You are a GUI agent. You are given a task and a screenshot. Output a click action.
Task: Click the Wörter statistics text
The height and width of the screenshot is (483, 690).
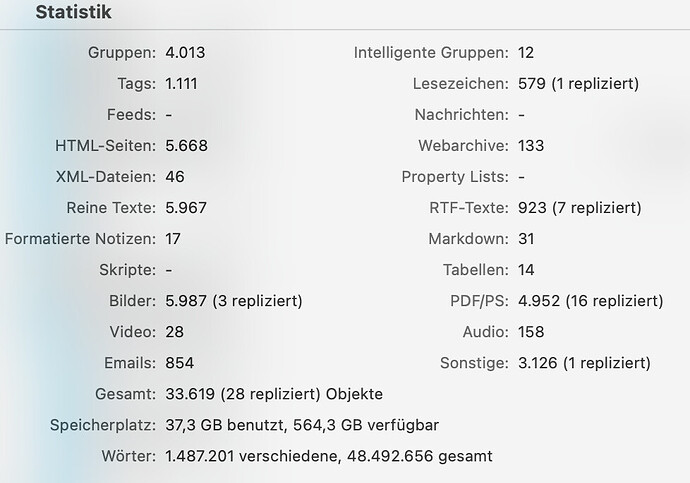tap(329, 456)
